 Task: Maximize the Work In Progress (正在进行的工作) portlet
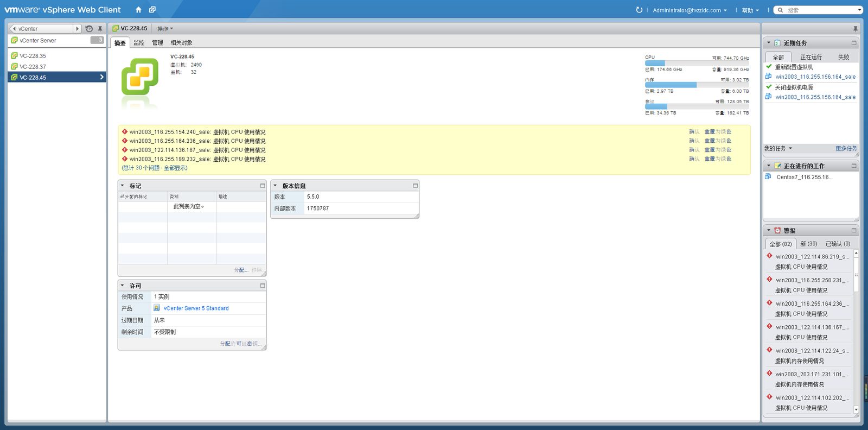[x=854, y=166]
